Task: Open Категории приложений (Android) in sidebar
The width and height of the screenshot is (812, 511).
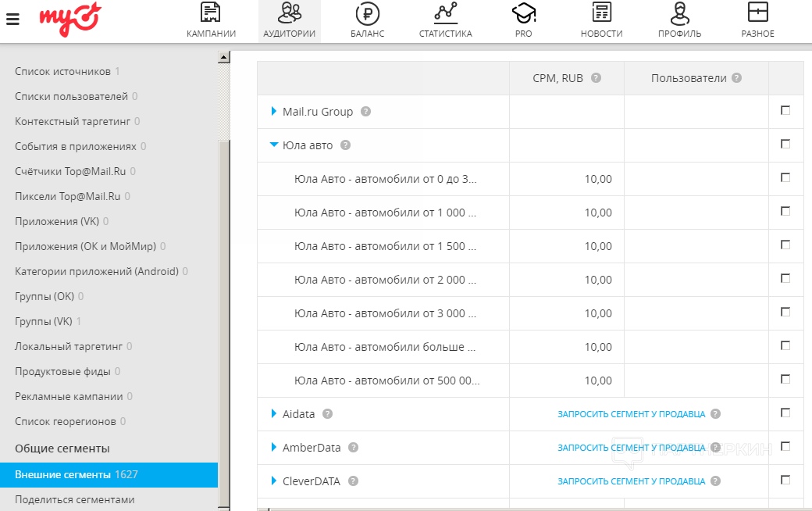Action: [x=97, y=272]
